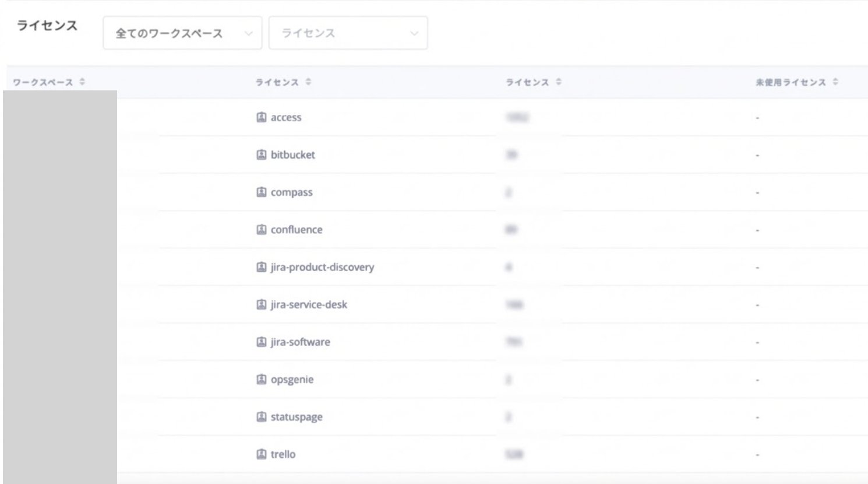
Task: Click the trello license icon
Action: point(262,454)
